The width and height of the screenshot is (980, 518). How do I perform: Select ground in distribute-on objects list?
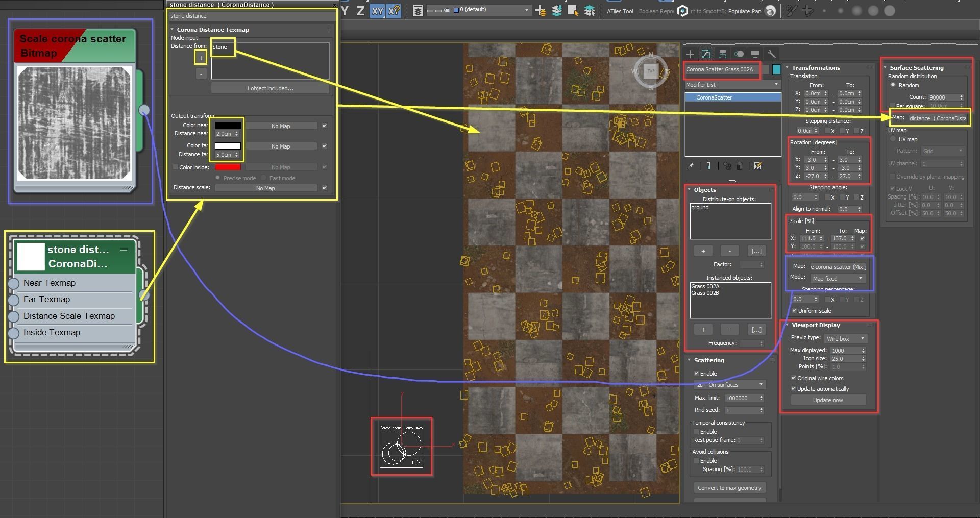point(700,207)
